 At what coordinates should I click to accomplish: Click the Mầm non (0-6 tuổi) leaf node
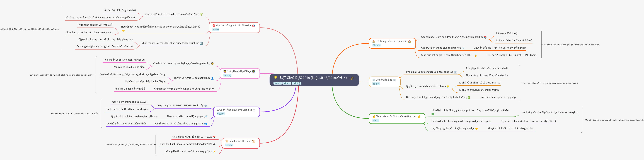507,33
